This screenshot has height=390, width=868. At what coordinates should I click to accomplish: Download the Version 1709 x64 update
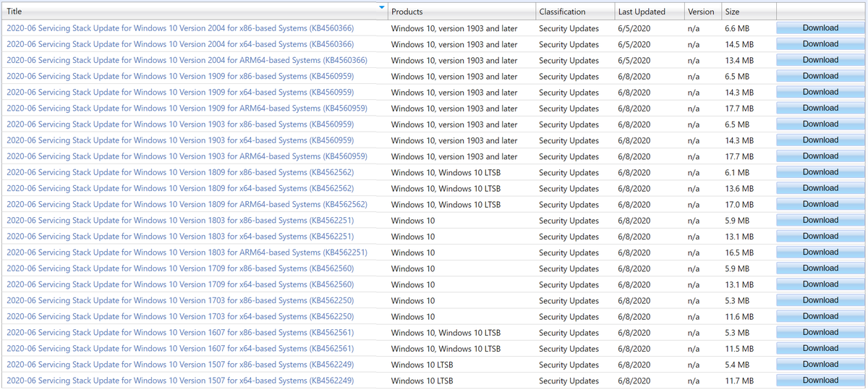click(820, 284)
